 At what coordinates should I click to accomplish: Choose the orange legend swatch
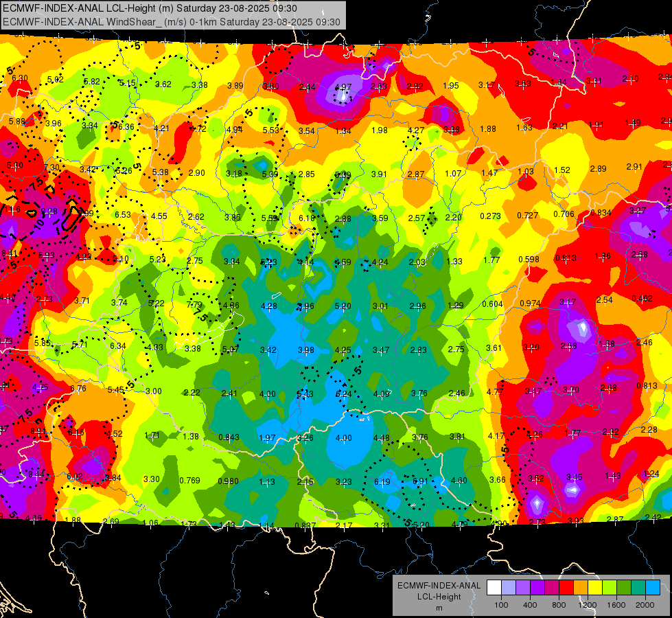coord(581,588)
